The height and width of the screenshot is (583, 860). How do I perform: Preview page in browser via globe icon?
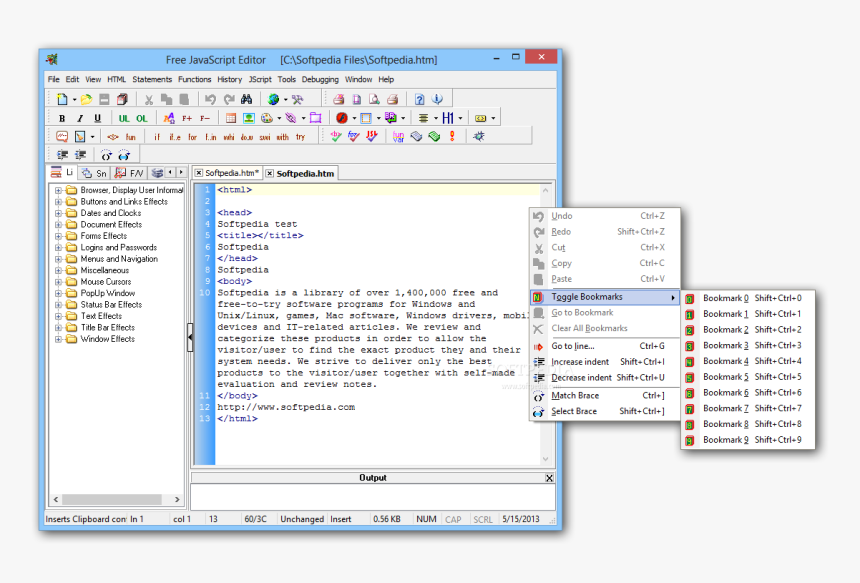(x=274, y=98)
